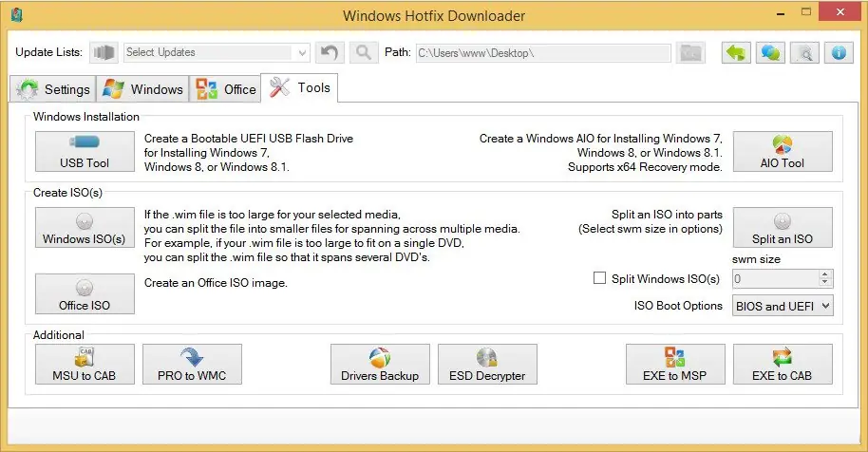The image size is (868, 452).
Task: Enable Split Windows ISO(s) checkbox
Action: pos(599,278)
